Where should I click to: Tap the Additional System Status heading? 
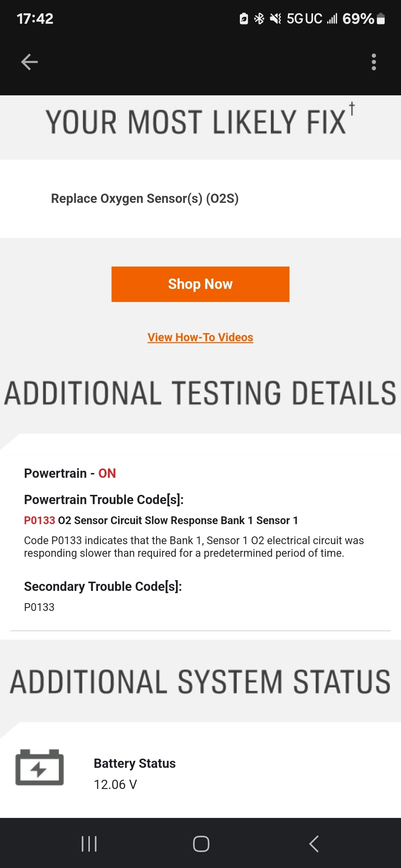(200, 682)
